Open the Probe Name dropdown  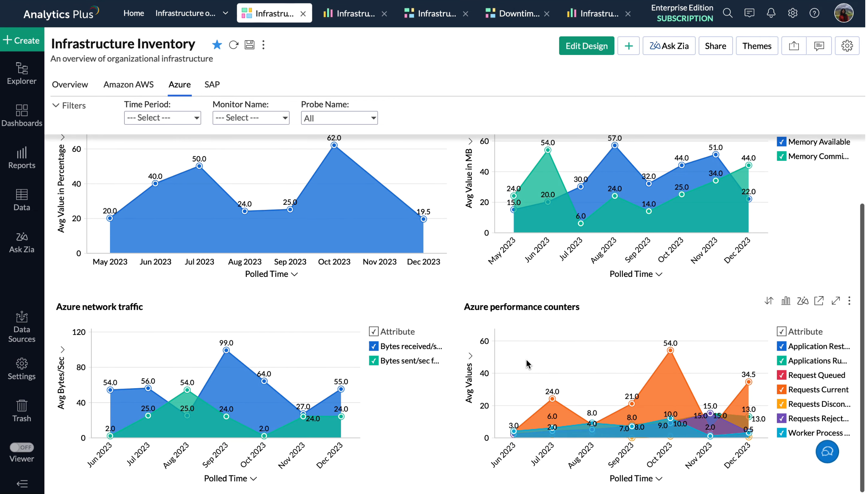(339, 118)
